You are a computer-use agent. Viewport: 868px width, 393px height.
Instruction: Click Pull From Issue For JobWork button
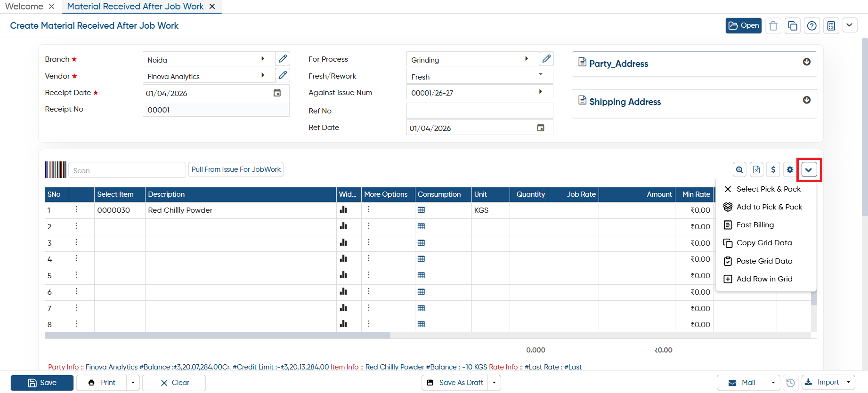(236, 169)
